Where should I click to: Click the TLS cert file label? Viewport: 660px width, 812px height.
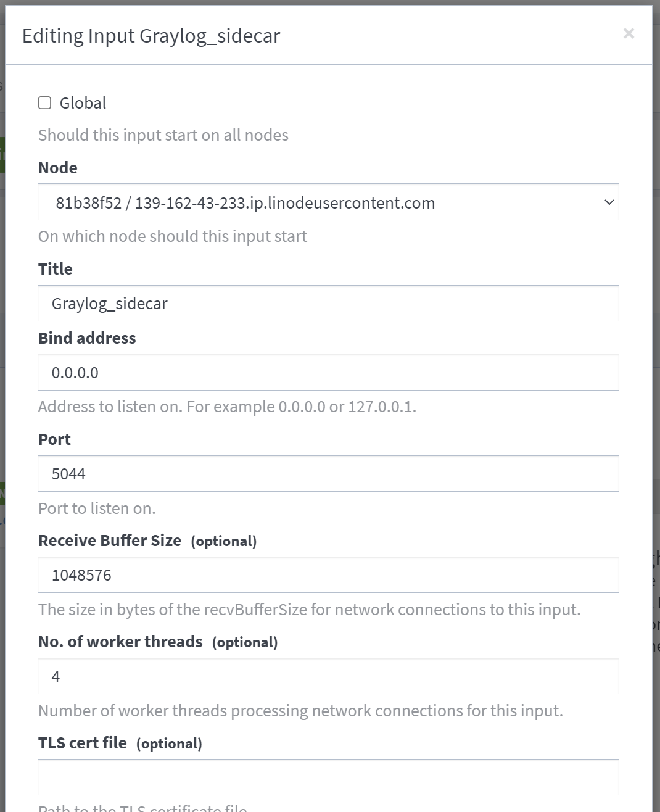tap(83, 743)
